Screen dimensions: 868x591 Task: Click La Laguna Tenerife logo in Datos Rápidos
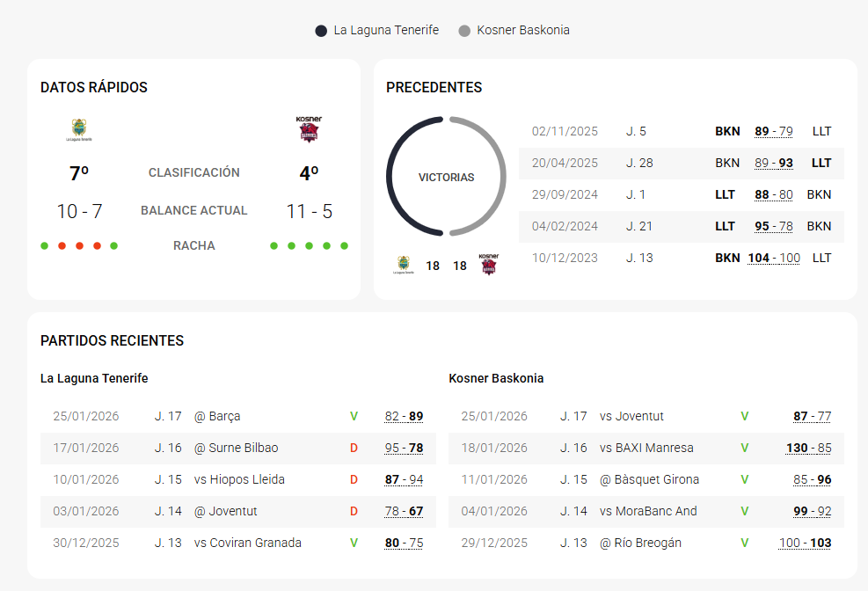point(79,130)
